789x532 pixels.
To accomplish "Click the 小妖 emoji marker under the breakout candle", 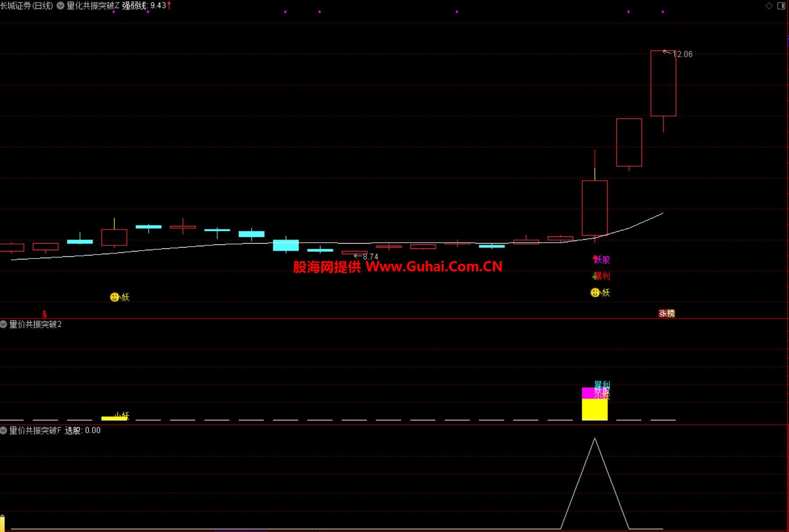I will [595, 292].
